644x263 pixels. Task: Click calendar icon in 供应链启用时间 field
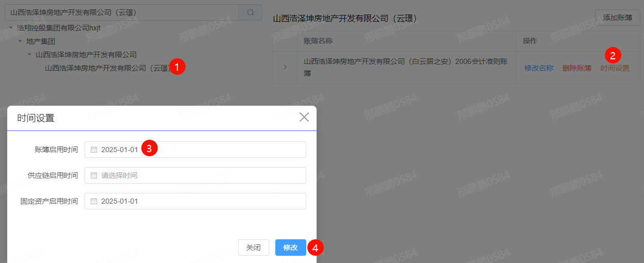94,175
